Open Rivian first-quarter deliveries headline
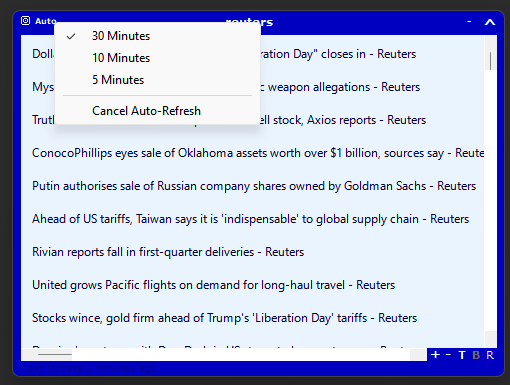 click(x=168, y=252)
